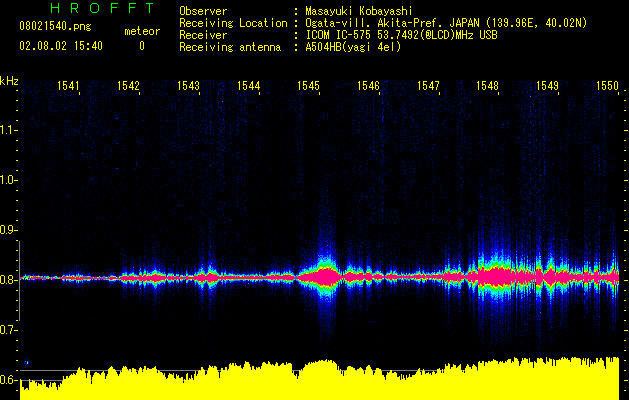Image resolution: width=629 pixels, height=400 pixels.
Task: Click the meteor label
Action: (142, 31)
